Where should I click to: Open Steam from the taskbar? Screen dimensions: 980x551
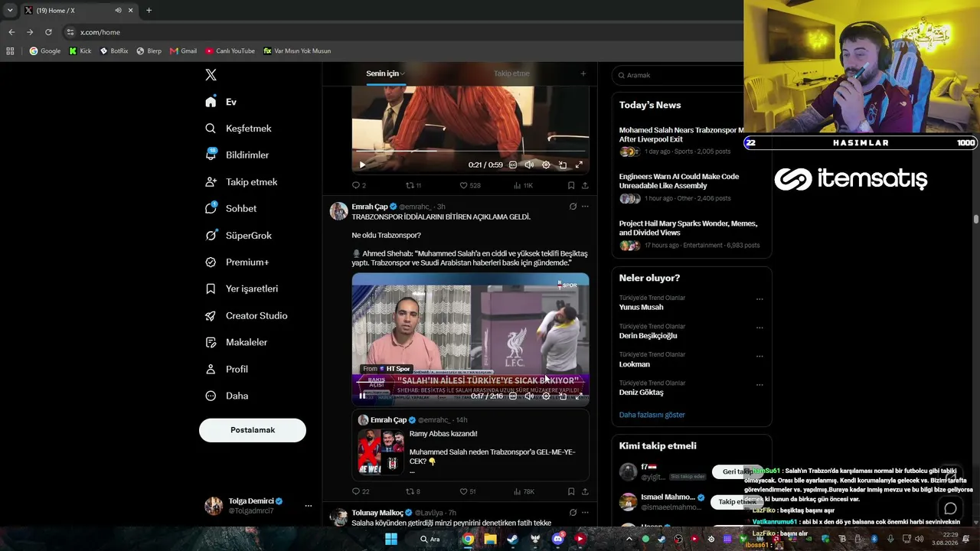click(x=513, y=539)
